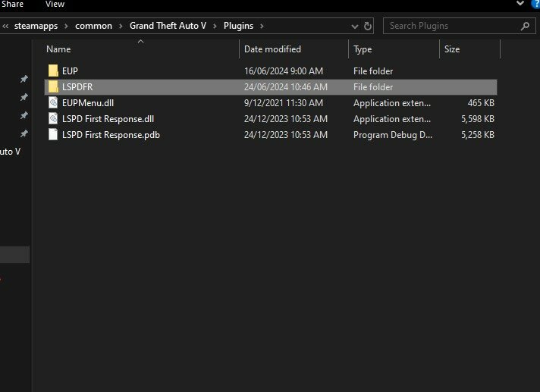Expand the address bar history dropdown
Screen dimensions: 540x392
(x=354, y=26)
